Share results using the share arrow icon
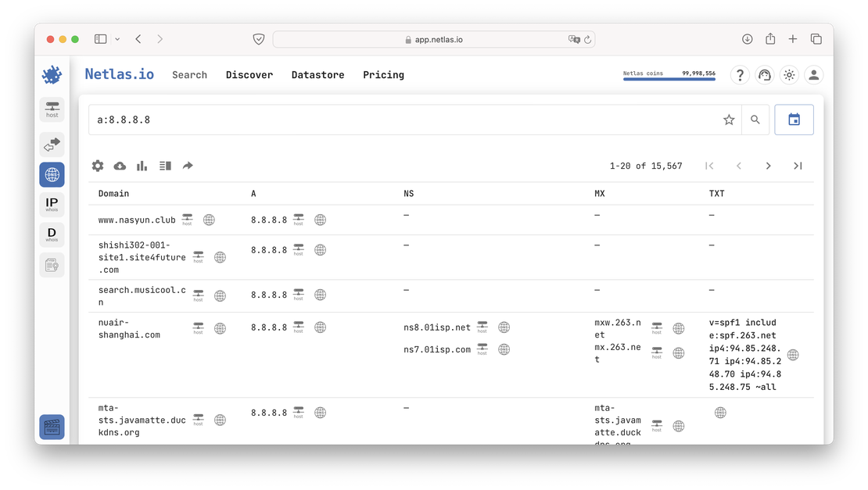The width and height of the screenshot is (868, 490). [x=187, y=166]
